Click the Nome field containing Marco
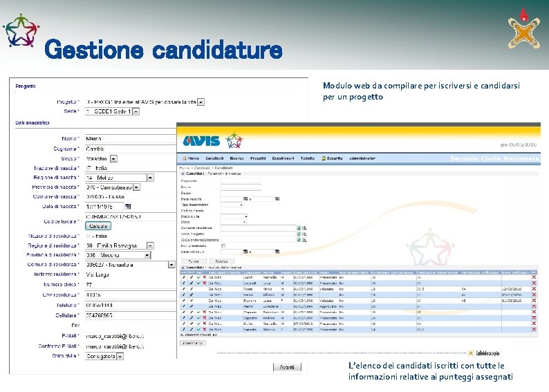 click(130, 138)
